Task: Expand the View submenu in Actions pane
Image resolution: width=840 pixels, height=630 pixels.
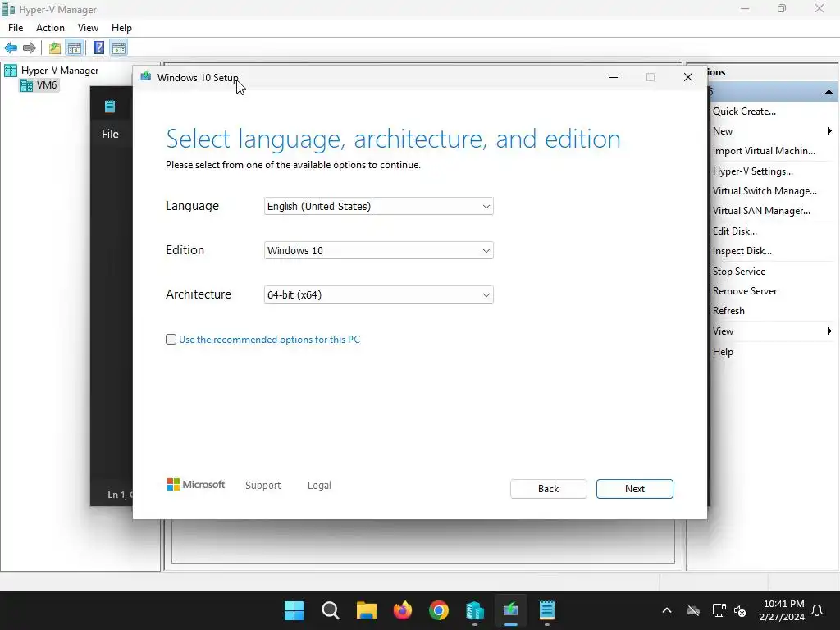Action: (829, 331)
